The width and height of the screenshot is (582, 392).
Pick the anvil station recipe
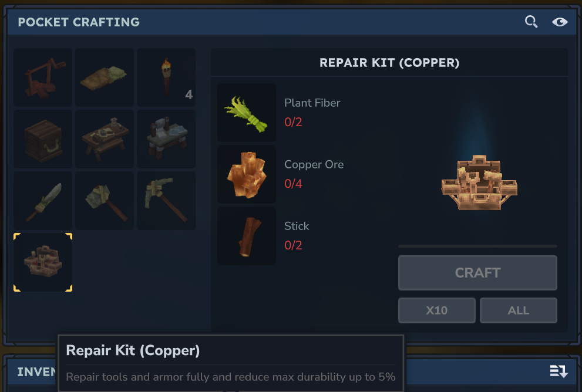[166, 139]
